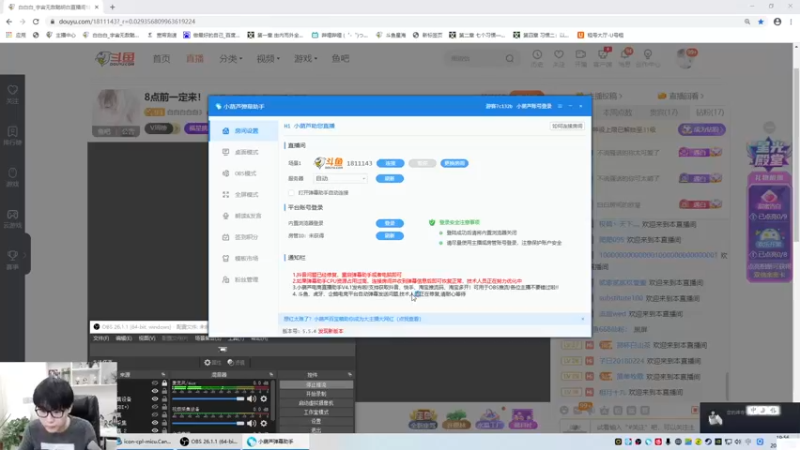Screen dimensions: 800x450
Task: Open the 服务器 dropdown set to 自动
Action: (x=340, y=179)
